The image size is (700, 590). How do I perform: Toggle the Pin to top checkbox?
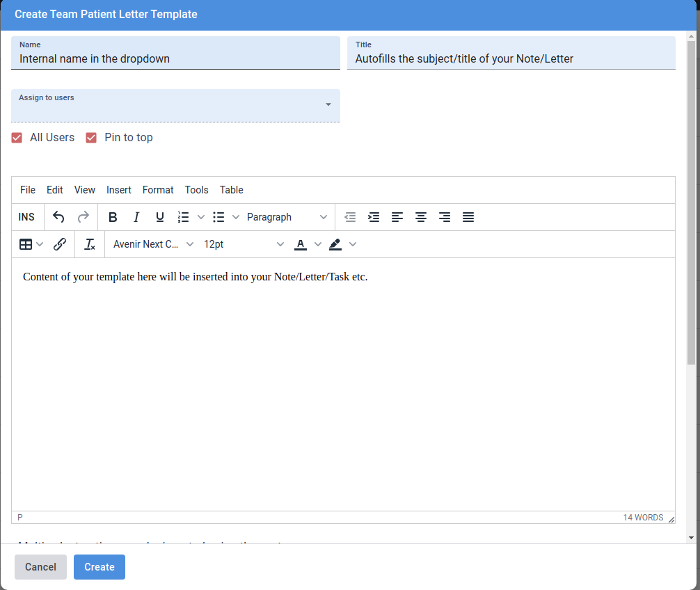pos(91,138)
